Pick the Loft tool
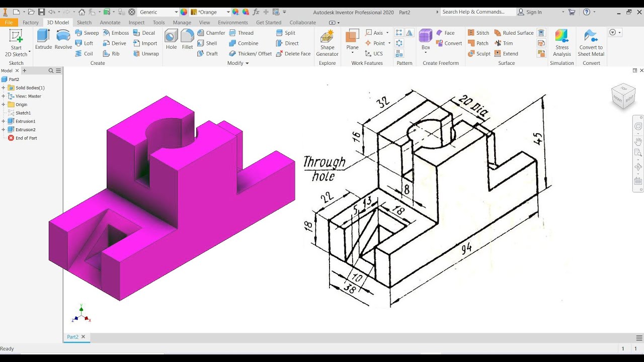Screen dimensions: 644x362 pyautogui.click(x=84, y=43)
